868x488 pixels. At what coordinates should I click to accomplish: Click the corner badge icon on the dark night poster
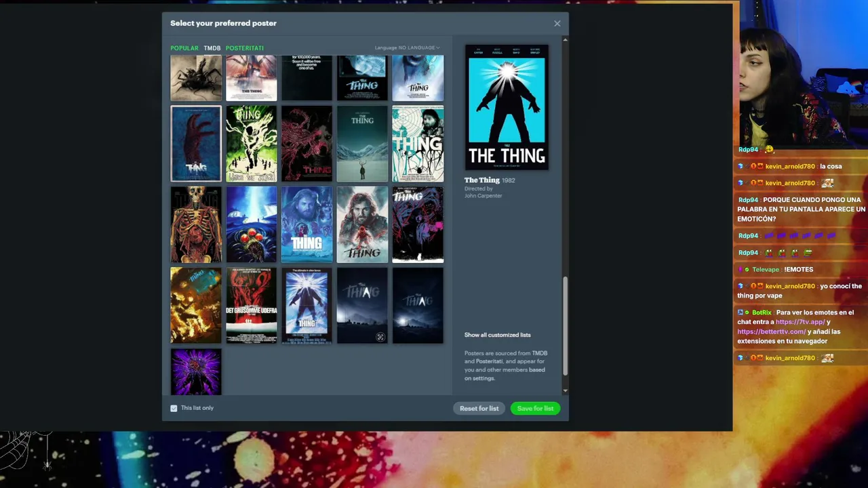click(380, 337)
